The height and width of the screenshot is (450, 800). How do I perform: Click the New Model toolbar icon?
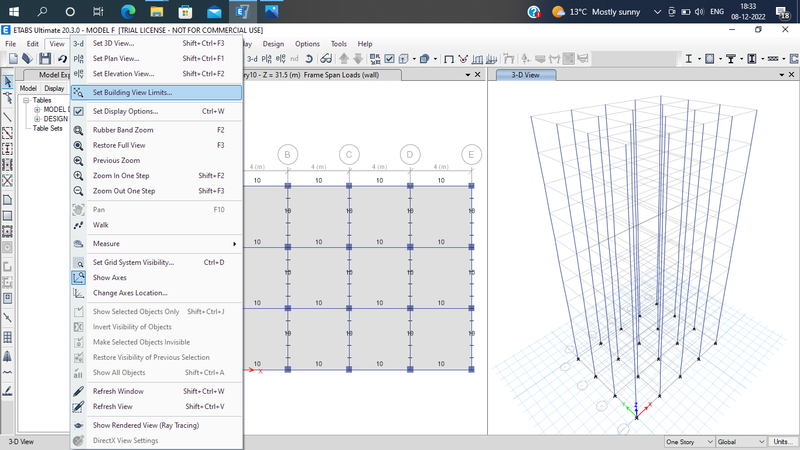13,59
